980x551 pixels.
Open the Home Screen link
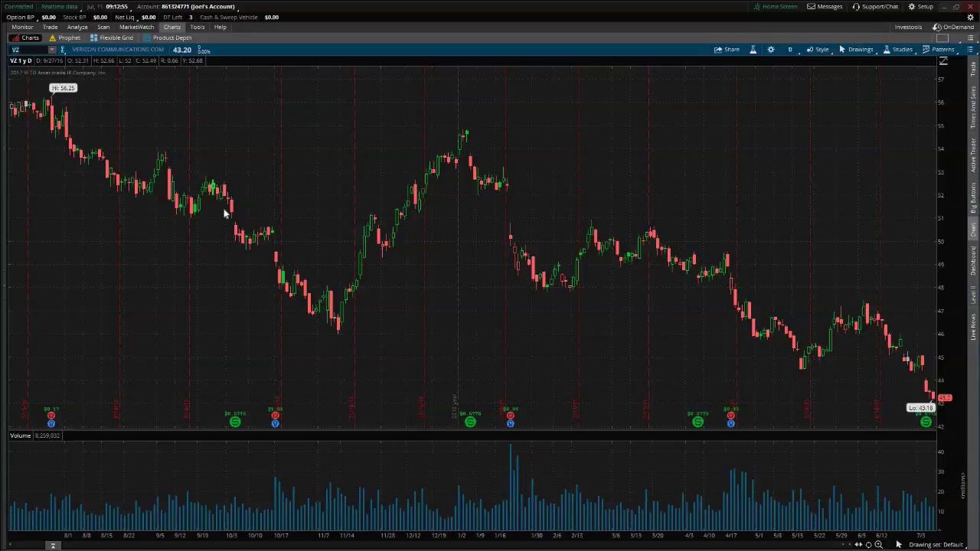(x=776, y=6)
